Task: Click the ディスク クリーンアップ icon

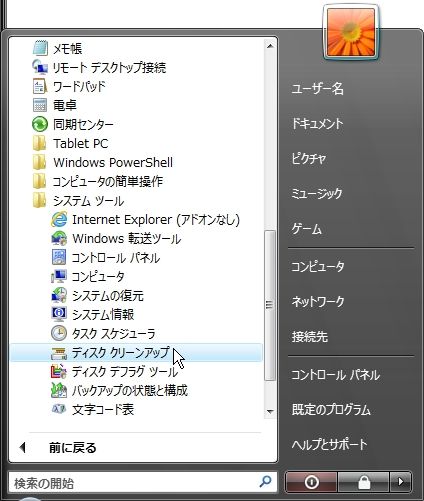Action: click(x=59, y=353)
